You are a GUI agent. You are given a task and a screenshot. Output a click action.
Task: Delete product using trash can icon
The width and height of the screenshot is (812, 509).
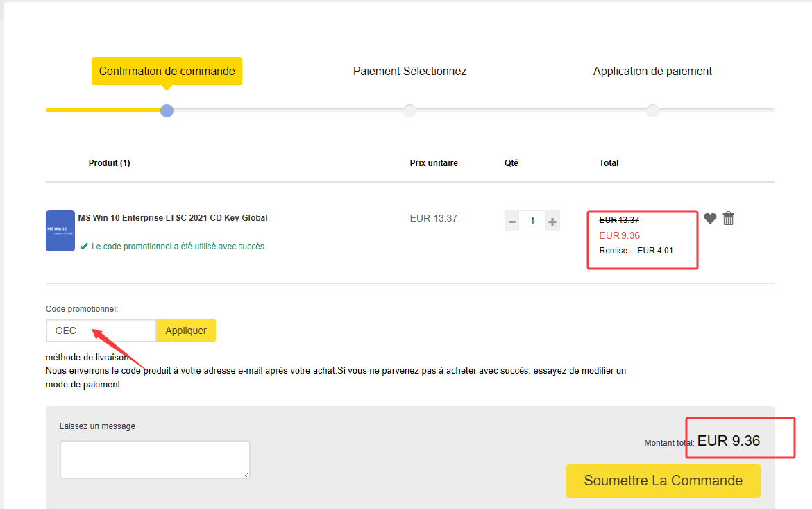coord(729,218)
